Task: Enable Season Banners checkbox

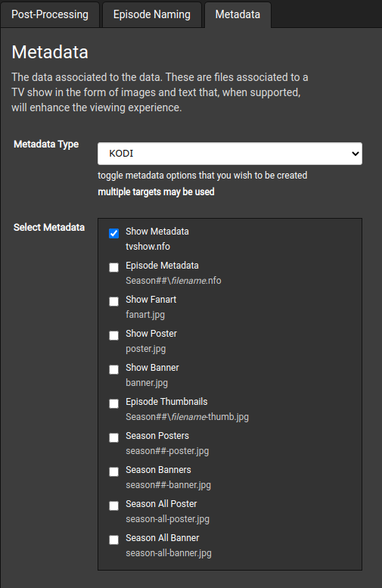Action: 114,471
